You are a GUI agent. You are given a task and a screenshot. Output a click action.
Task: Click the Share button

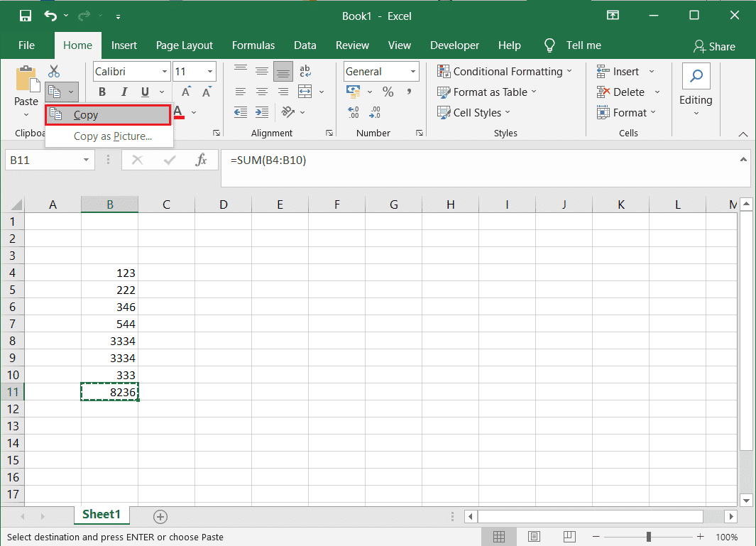coord(715,46)
